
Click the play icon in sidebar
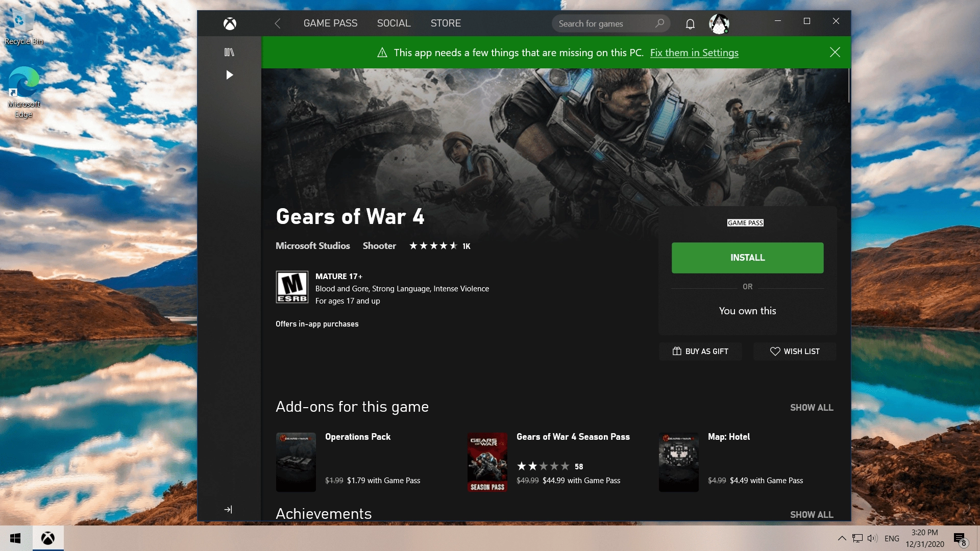coord(229,75)
